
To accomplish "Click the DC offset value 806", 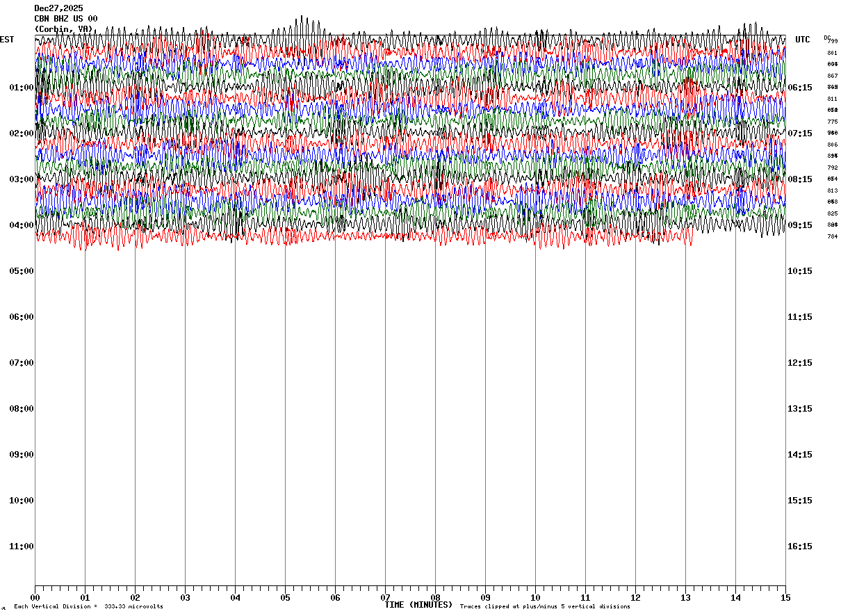I will tap(833, 145).
